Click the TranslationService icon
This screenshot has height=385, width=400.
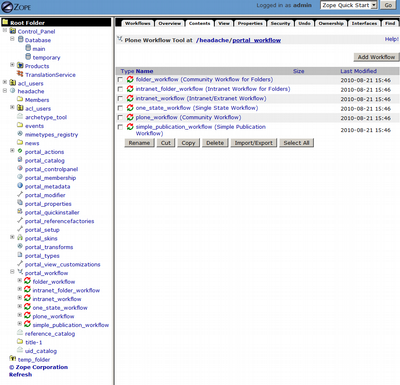pos(20,74)
